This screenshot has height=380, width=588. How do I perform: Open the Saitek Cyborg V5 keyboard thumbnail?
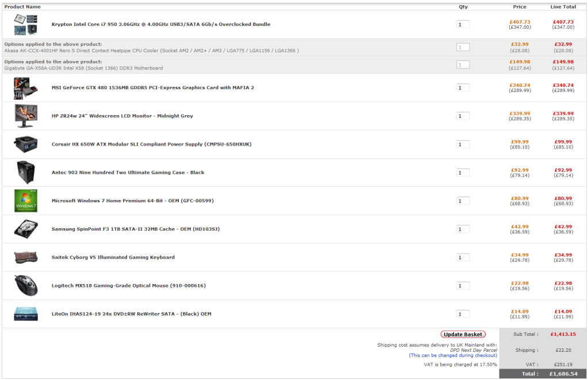point(26,258)
